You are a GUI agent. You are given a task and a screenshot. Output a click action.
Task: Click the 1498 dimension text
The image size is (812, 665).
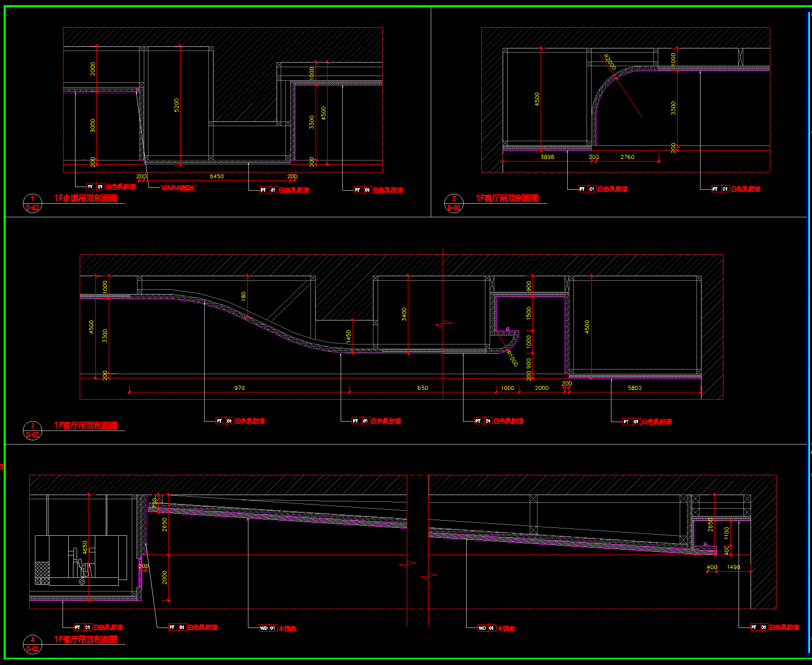click(x=733, y=567)
